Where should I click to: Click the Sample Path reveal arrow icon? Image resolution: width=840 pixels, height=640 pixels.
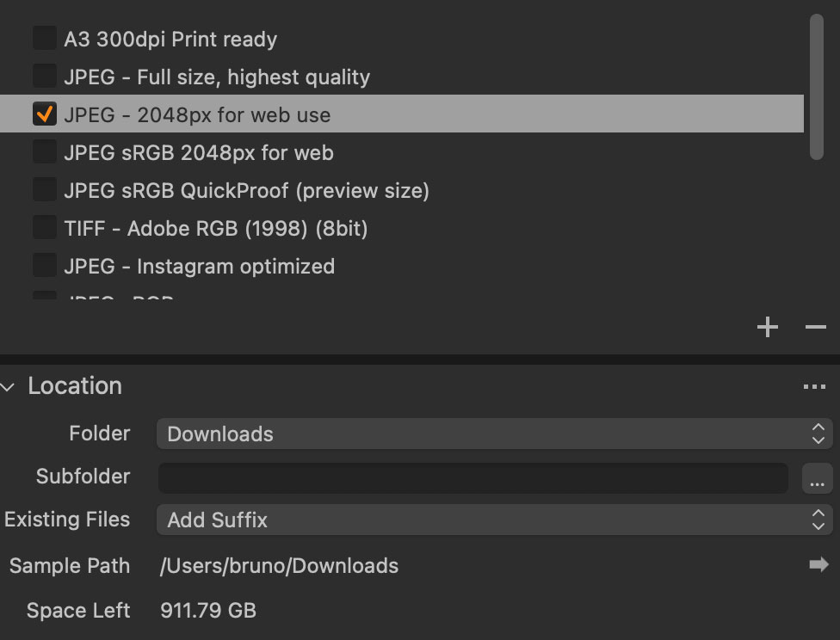click(x=818, y=564)
